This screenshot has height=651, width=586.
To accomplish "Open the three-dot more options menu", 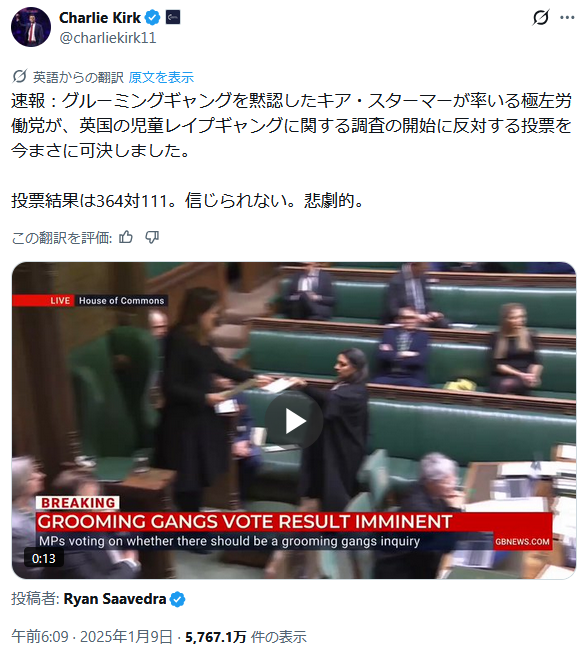I will click(567, 17).
